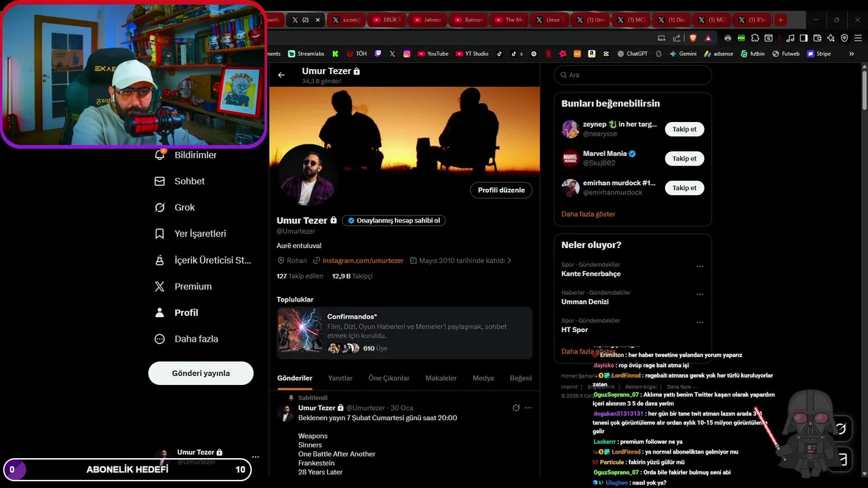Open Grok from the left navigation
Screen dimensions: 868x488
(x=174, y=207)
